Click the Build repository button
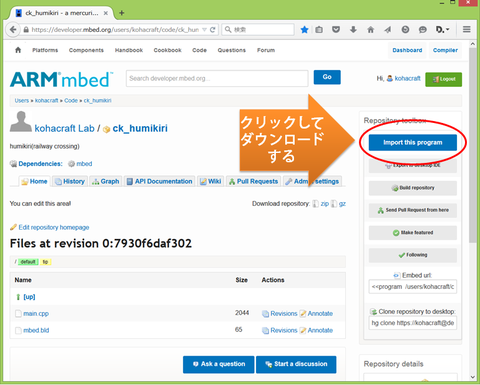 tap(413, 188)
